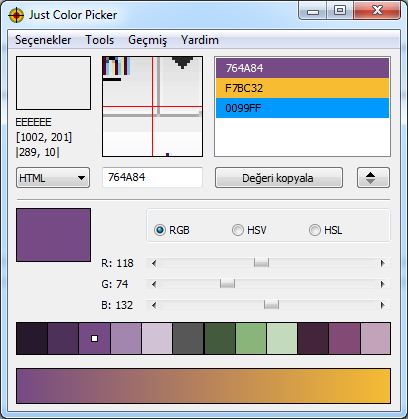Pick the dark plum palette swatch
The height and width of the screenshot is (419, 408).
(313, 338)
